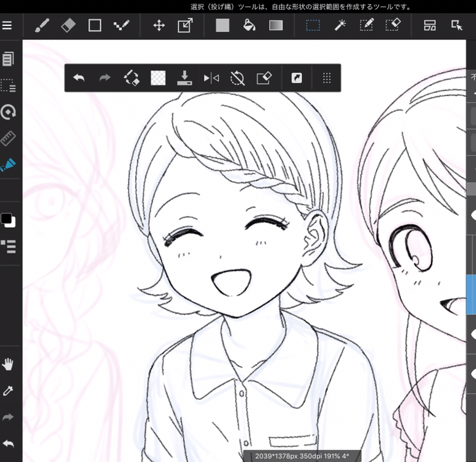
Task: Select the Gradient tool
Action: pos(276,25)
